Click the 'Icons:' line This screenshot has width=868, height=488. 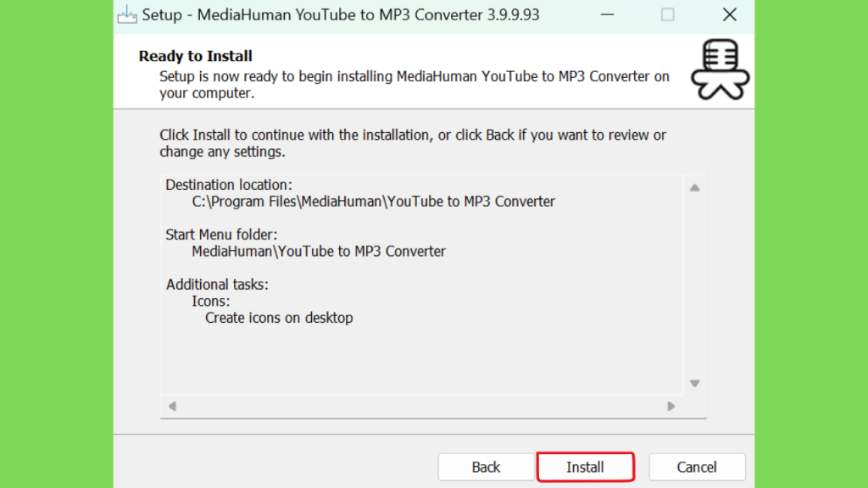coord(211,301)
